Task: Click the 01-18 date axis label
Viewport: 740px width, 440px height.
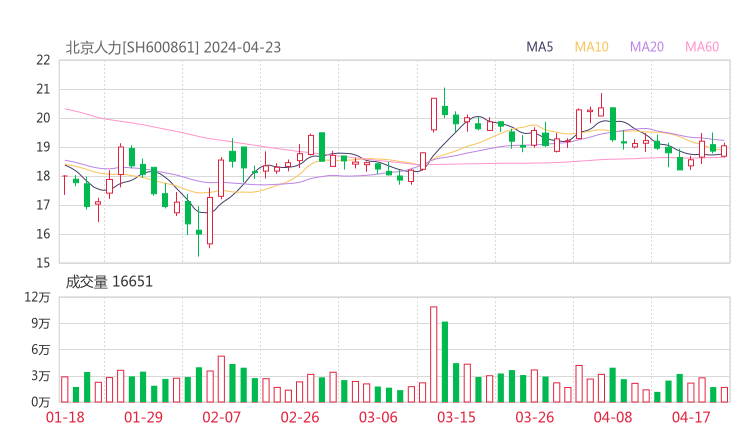Action: pyautogui.click(x=65, y=417)
